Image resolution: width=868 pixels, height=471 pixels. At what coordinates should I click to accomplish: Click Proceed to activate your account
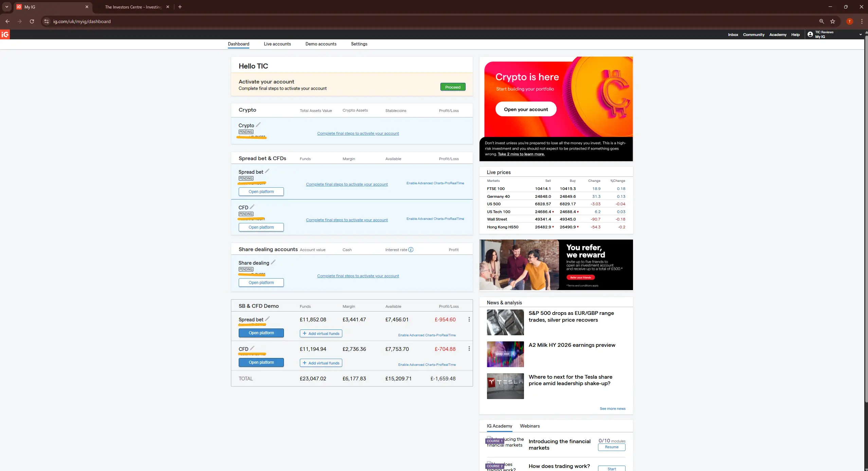pyautogui.click(x=453, y=87)
